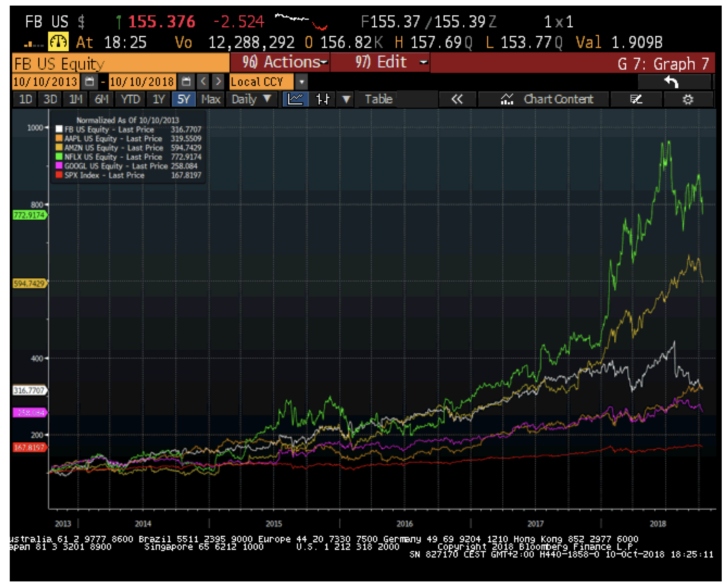Viewport: 728px width, 587px height.
Task: Expand chart type dropdown arrow
Action: (346, 99)
